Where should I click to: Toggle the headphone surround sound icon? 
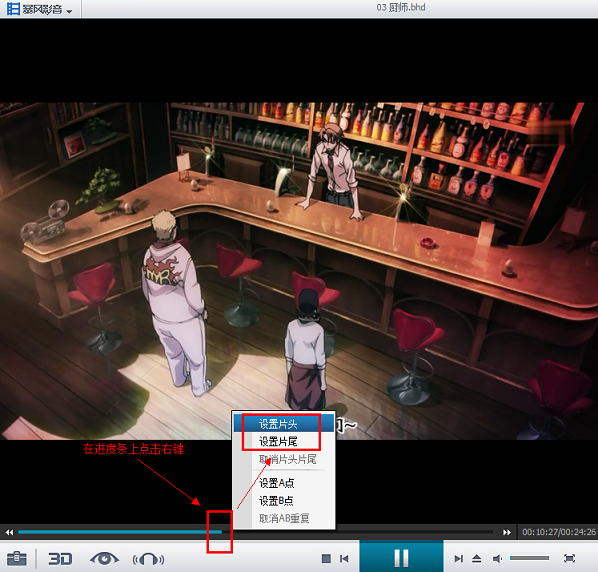(148, 559)
